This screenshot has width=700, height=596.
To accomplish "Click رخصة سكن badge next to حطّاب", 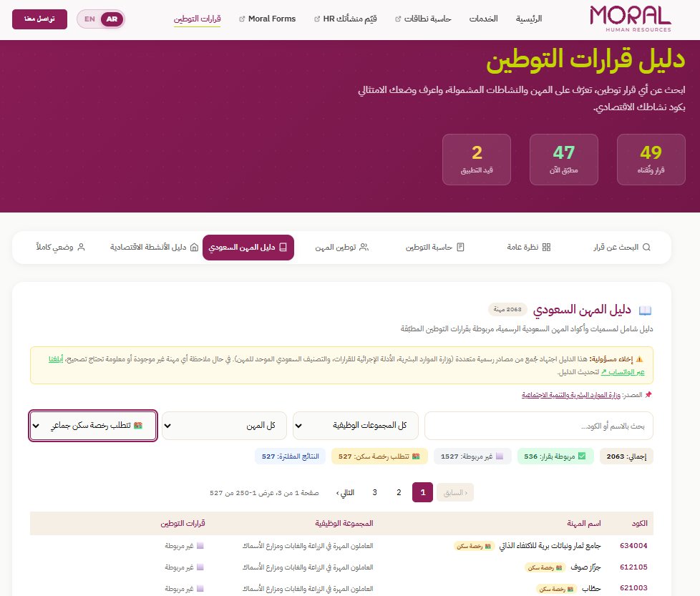I will 556,589.
